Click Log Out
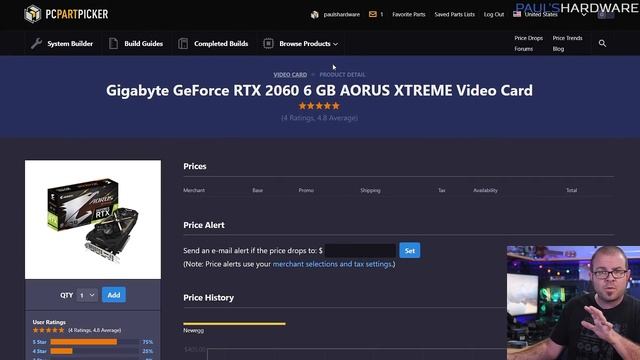 493,14
